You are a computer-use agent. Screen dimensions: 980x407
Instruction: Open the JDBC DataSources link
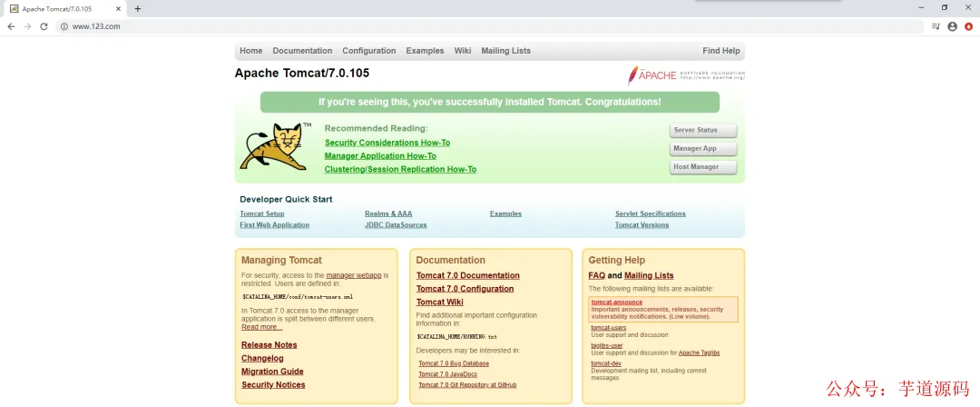(x=396, y=224)
